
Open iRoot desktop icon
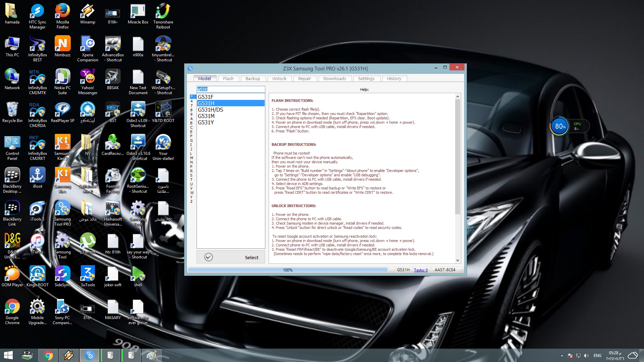37,178
